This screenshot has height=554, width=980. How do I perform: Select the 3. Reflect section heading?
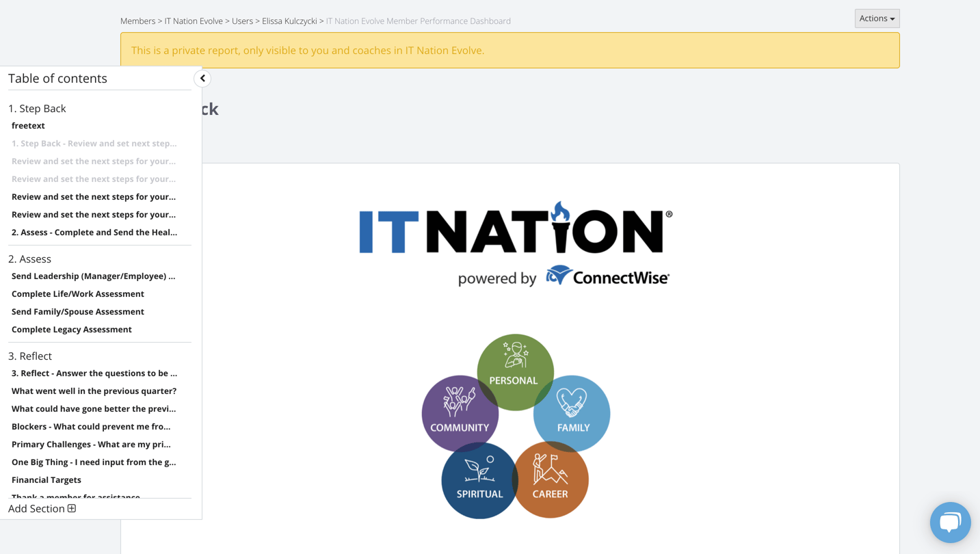tap(30, 356)
